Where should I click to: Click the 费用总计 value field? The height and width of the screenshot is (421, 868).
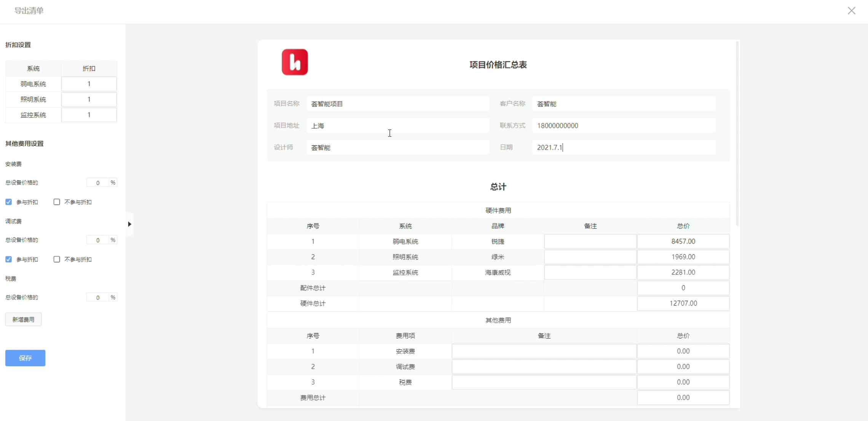pos(683,398)
